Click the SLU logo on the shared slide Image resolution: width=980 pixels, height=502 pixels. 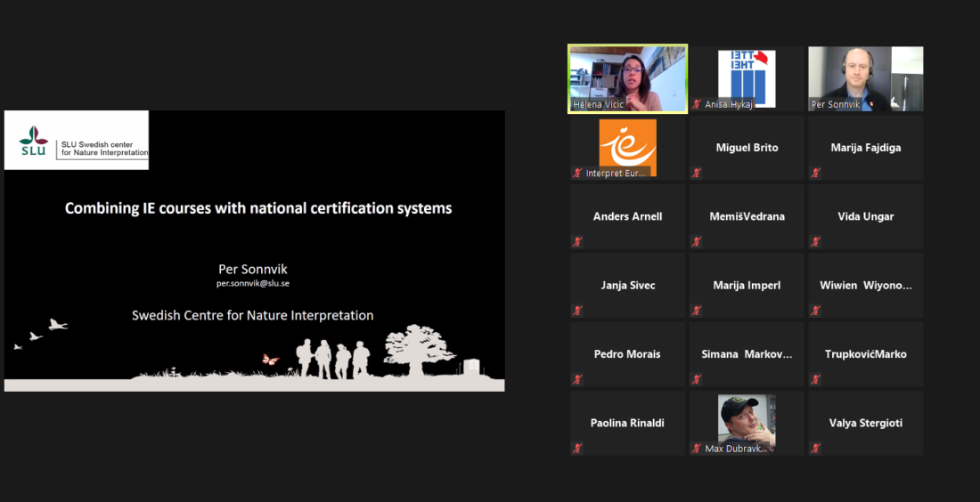tap(34, 141)
